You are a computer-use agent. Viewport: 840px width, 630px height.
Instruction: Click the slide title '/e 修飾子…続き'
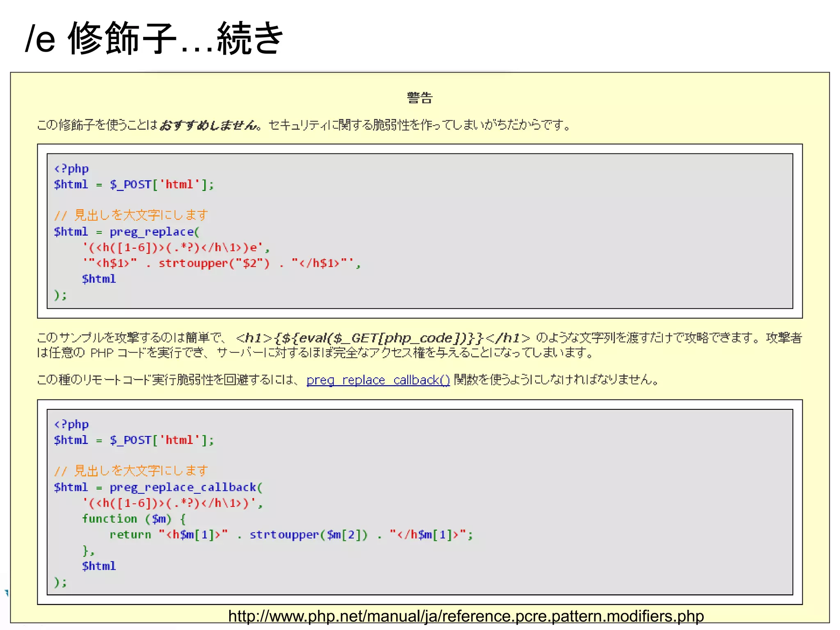[x=154, y=39]
